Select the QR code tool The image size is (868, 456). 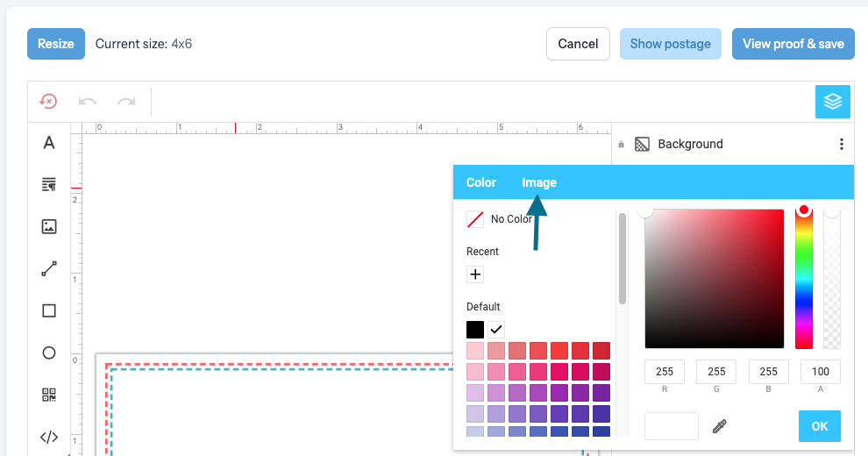click(49, 395)
